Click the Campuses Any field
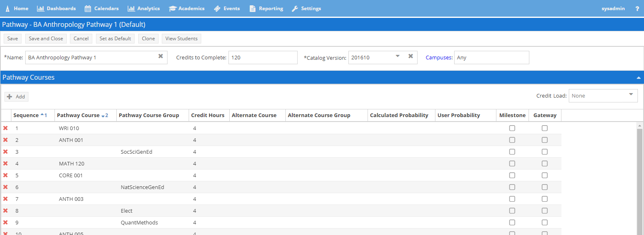Image resolution: width=644 pixels, height=235 pixels. point(492,57)
